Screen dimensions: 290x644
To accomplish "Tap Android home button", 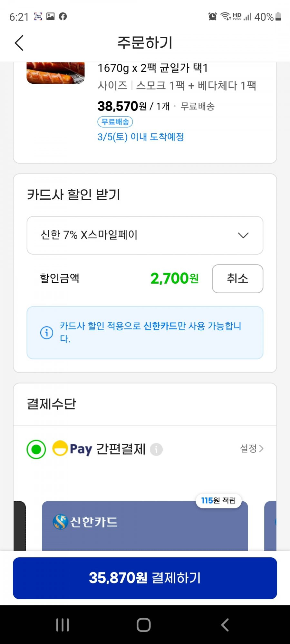I will 144,625.
